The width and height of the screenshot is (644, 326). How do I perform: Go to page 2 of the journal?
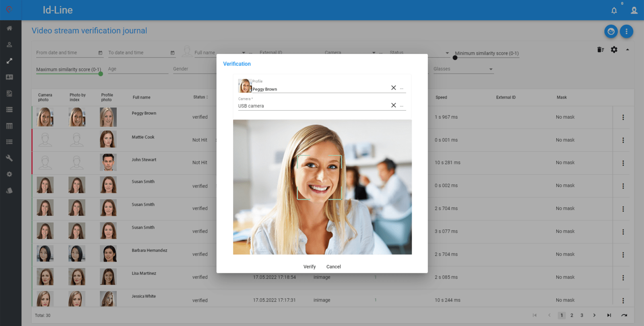(572, 316)
